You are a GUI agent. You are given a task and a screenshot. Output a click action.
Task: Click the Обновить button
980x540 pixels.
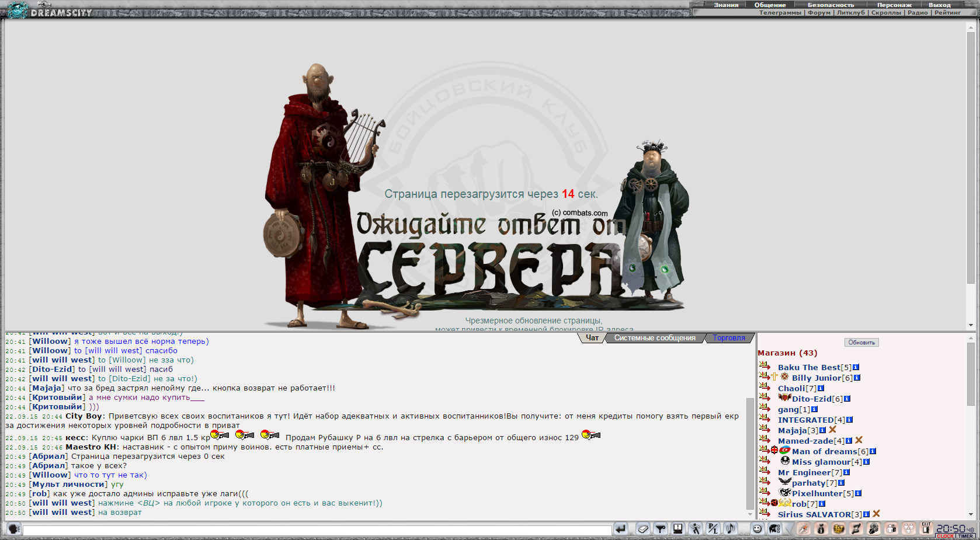pyautogui.click(x=861, y=343)
